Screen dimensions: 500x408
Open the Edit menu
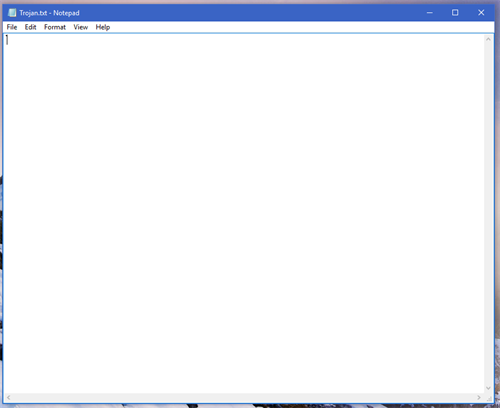[30, 27]
